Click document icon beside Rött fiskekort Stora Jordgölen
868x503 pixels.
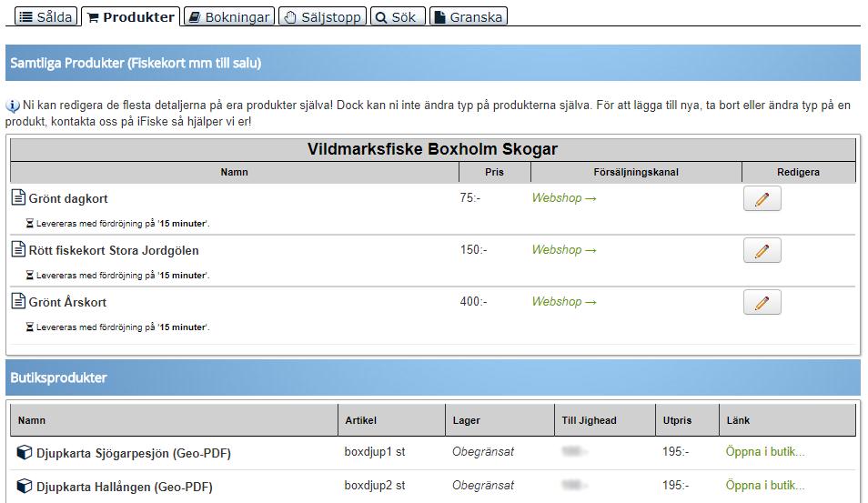coord(19,249)
